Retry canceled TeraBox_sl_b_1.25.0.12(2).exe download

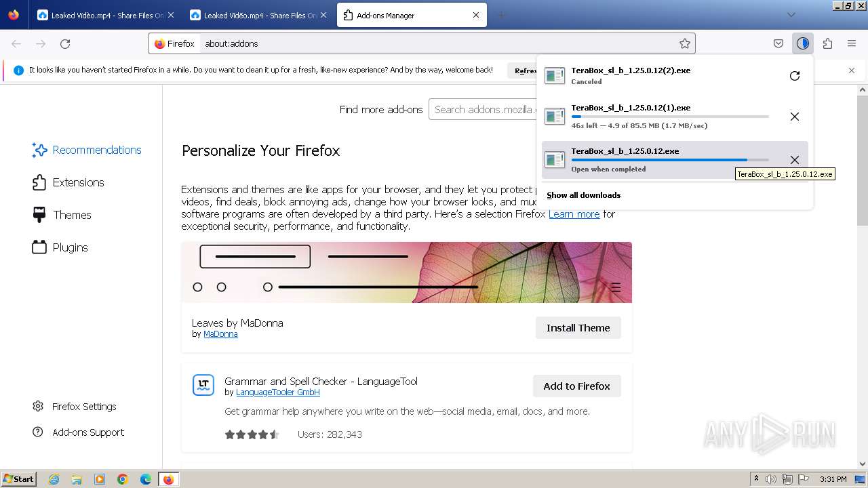tap(795, 76)
